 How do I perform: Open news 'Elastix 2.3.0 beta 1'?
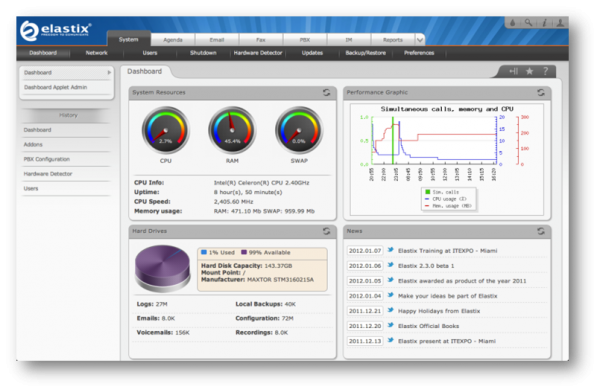426,266
